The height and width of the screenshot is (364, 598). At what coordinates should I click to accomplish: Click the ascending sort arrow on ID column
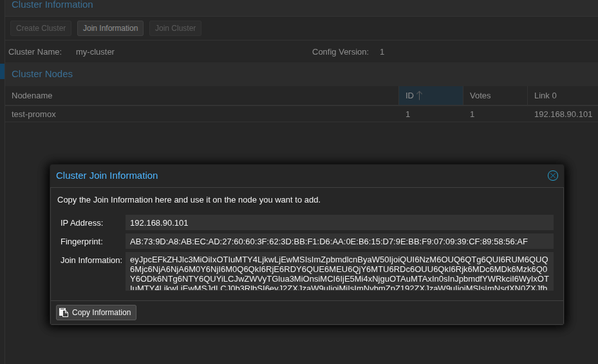click(420, 96)
